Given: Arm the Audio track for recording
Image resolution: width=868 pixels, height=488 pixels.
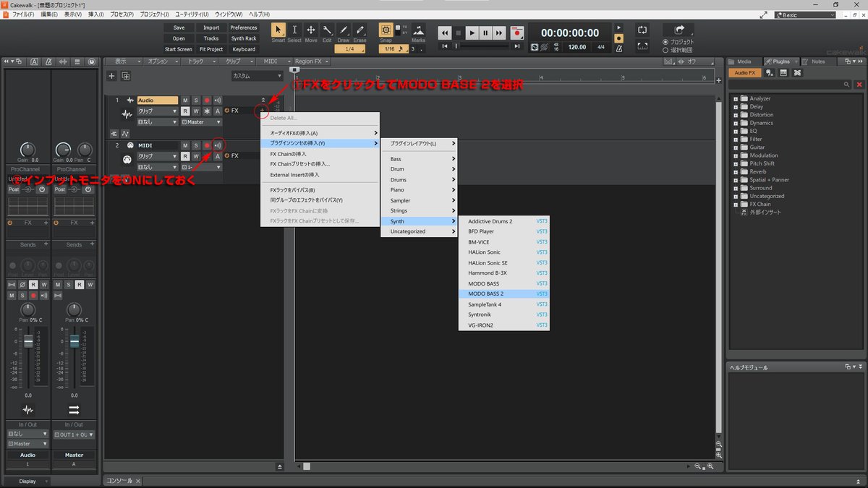Looking at the screenshot, I should (x=206, y=100).
